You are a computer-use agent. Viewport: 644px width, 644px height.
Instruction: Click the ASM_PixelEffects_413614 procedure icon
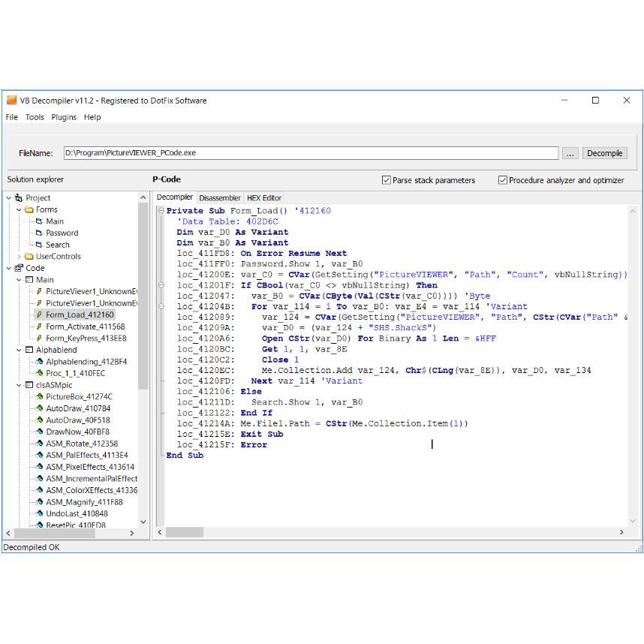coord(40,467)
